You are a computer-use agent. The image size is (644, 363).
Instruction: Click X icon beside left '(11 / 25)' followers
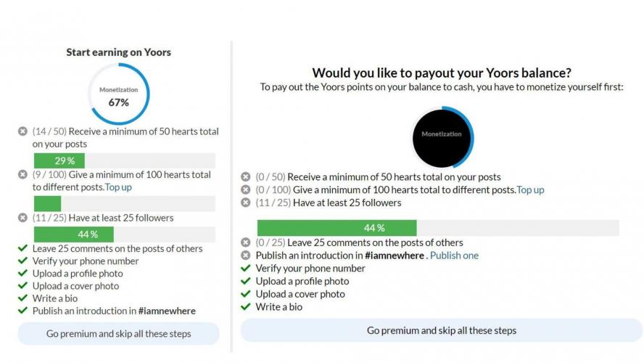pos(22,217)
